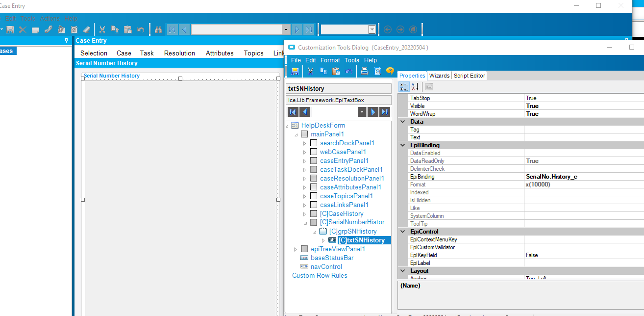Select the [C]CaseHistory tree item
Viewport: 644px width, 316px height.
[342, 213]
